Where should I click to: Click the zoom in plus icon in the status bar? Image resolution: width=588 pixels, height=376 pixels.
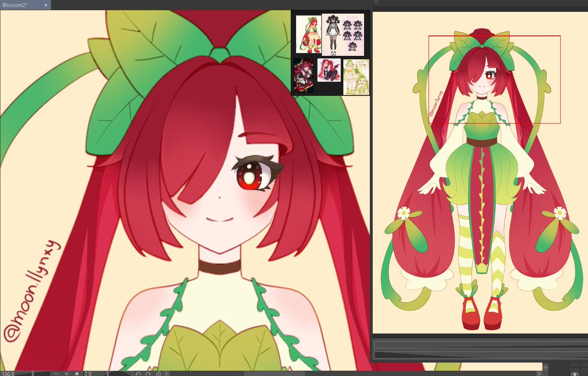click(x=67, y=374)
